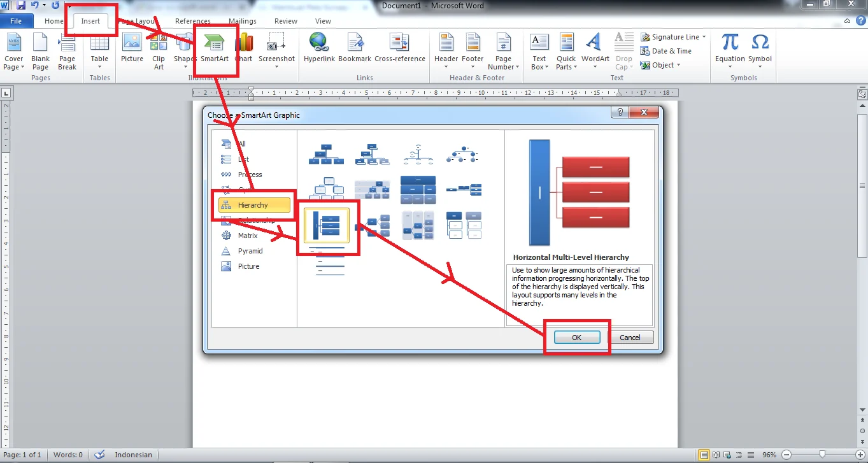The height and width of the screenshot is (463, 868).
Task: Click the 96% zoom level button
Action: click(x=769, y=455)
